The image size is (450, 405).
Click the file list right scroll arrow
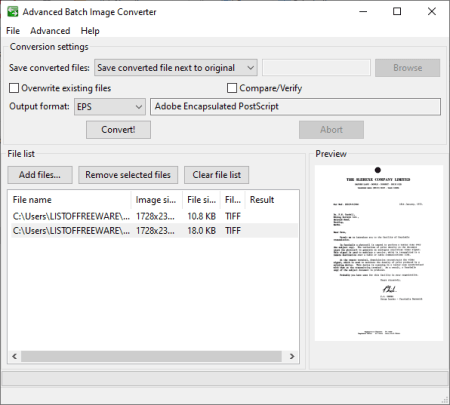pos(292,356)
